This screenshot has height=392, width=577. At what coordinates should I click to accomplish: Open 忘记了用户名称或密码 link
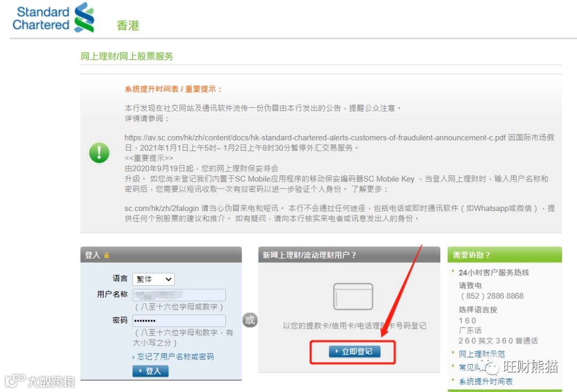point(175,357)
